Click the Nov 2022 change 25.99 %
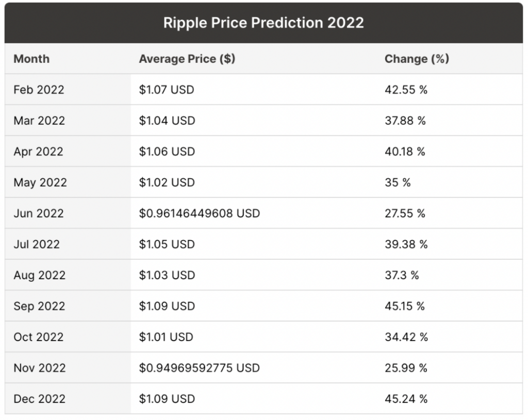Viewport: 528px width, 420px height. point(406,368)
